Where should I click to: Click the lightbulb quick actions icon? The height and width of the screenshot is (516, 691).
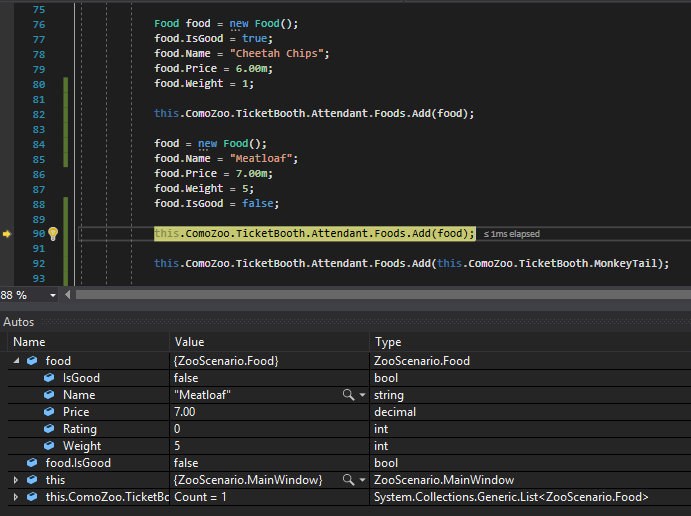[53, 233]
